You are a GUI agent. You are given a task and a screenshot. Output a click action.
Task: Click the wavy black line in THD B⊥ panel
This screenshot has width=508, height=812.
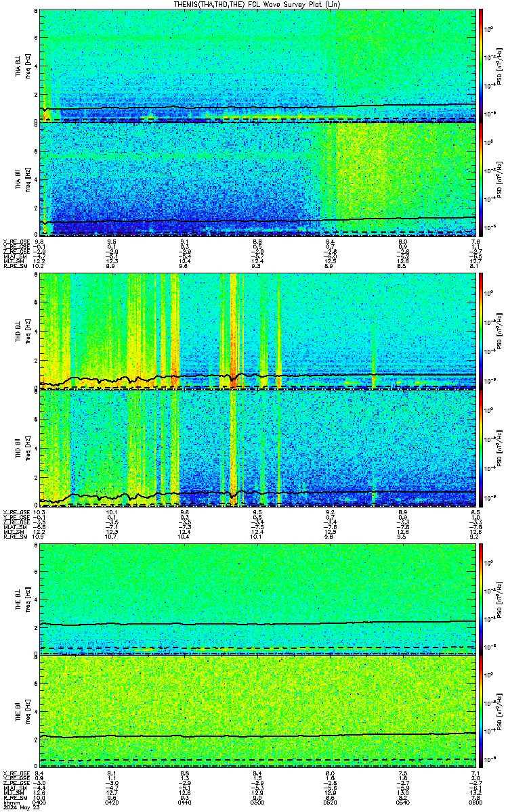pyautogui.click(x=258, y=376)
